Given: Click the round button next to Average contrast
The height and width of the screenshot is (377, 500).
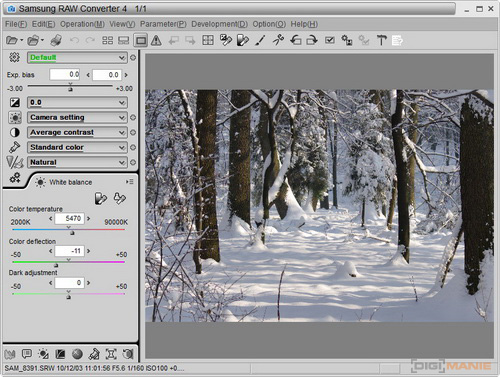Looking at the screenshot, I should point(133,132).
